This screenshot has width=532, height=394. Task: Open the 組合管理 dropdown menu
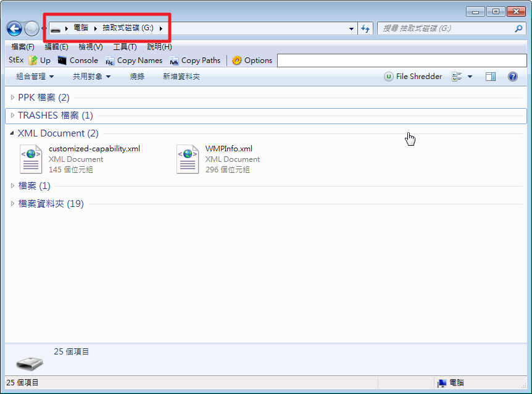pos(35,77)
